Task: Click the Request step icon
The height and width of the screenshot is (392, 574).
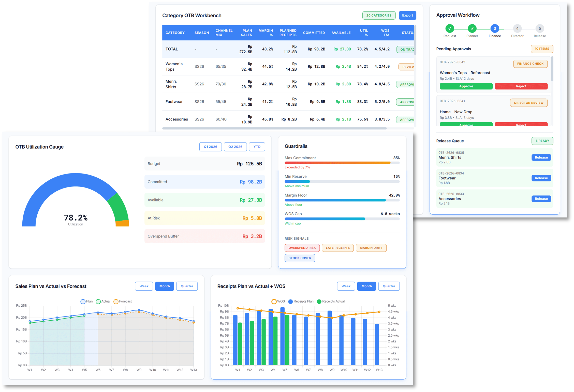Action: click(x=450, y=29)
